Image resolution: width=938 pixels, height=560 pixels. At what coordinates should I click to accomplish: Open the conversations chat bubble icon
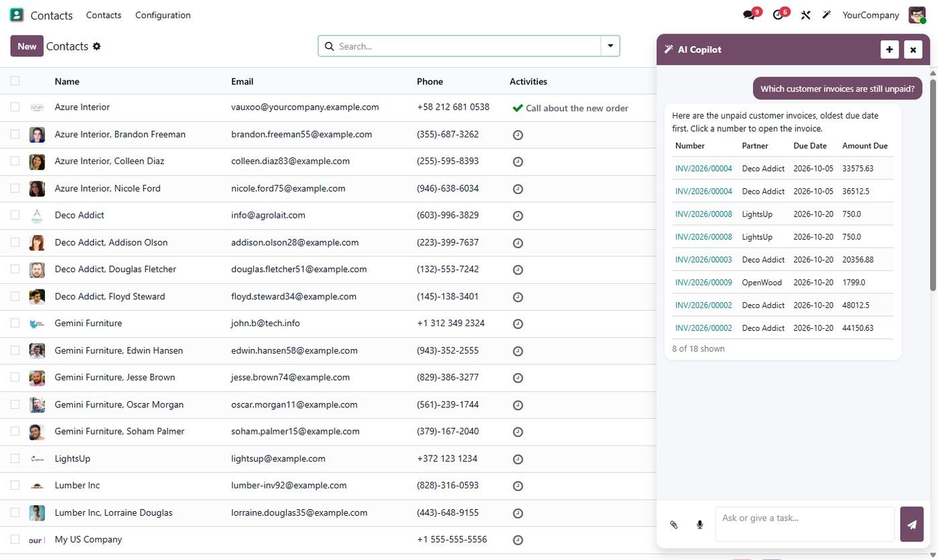coord(749,15)
